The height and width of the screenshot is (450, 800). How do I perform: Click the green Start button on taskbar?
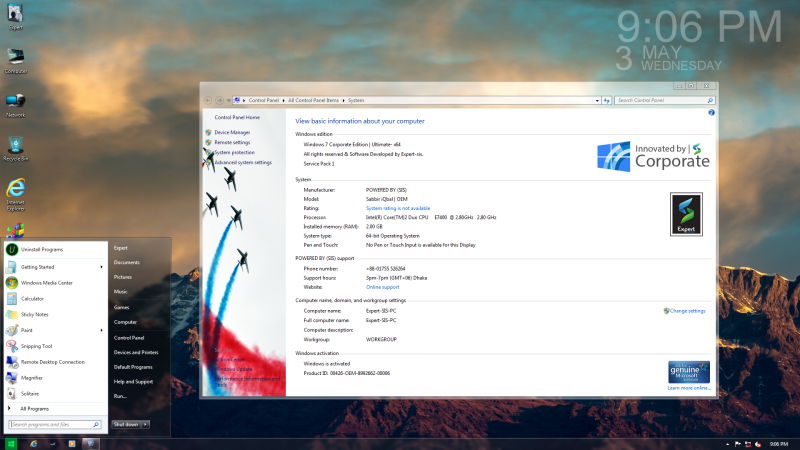click(11, 444)
